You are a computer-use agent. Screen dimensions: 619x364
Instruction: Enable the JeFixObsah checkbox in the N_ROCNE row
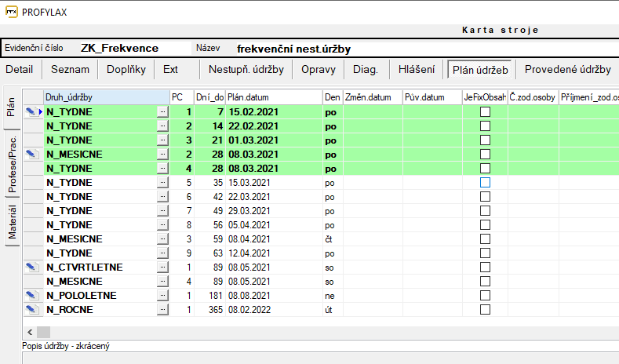485,310
